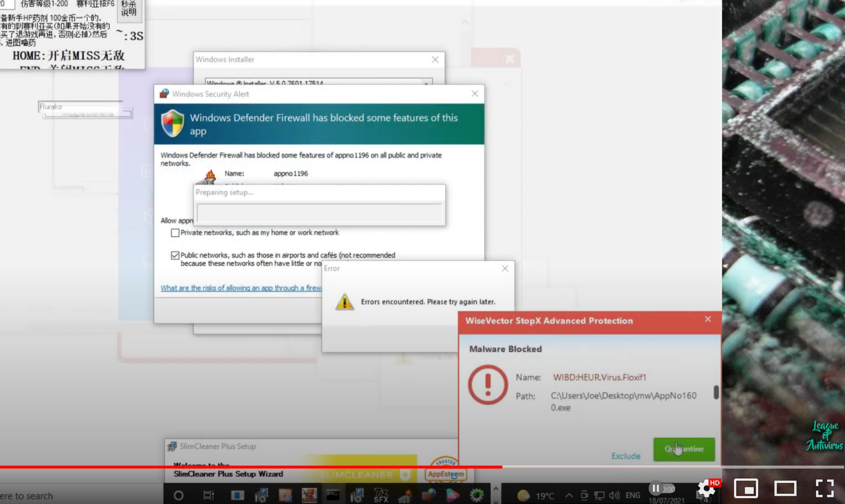Click the Windows Installer version text field
This screenshot has width=845, height=504.
(319, 82)
